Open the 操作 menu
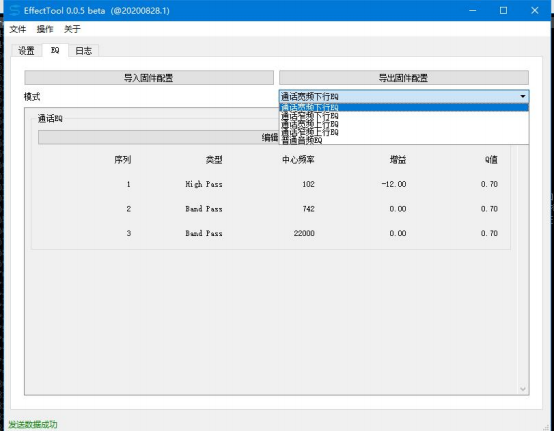This screenshot has width=554, height=431. [x=45, y=29]
